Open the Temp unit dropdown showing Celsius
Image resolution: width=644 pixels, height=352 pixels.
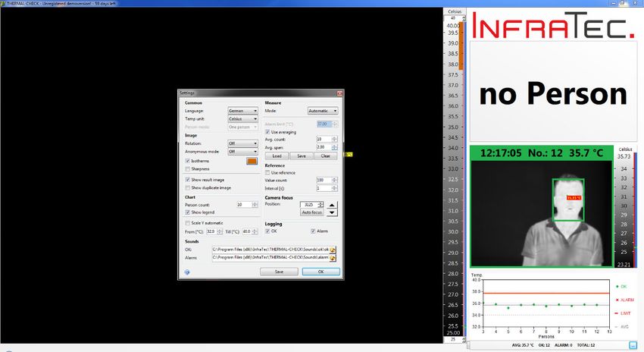pyautogui.click(x=242, y=119)
